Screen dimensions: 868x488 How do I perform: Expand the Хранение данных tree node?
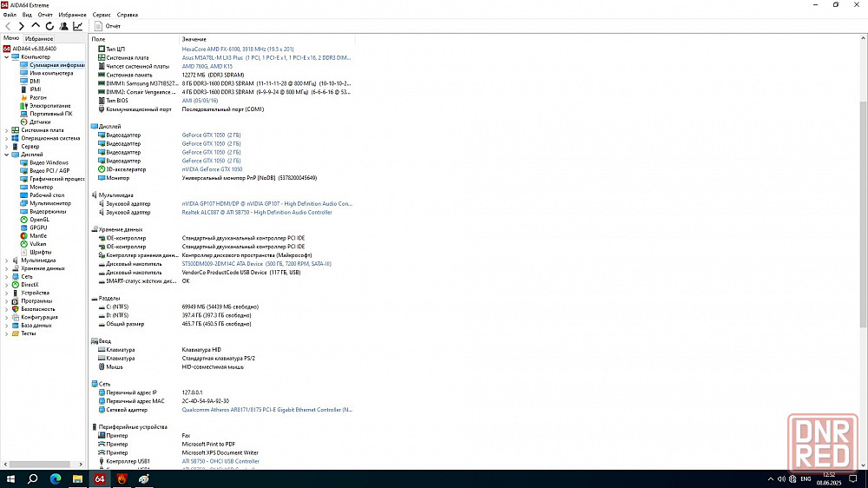pyautogui.click(x=7, y=268)
